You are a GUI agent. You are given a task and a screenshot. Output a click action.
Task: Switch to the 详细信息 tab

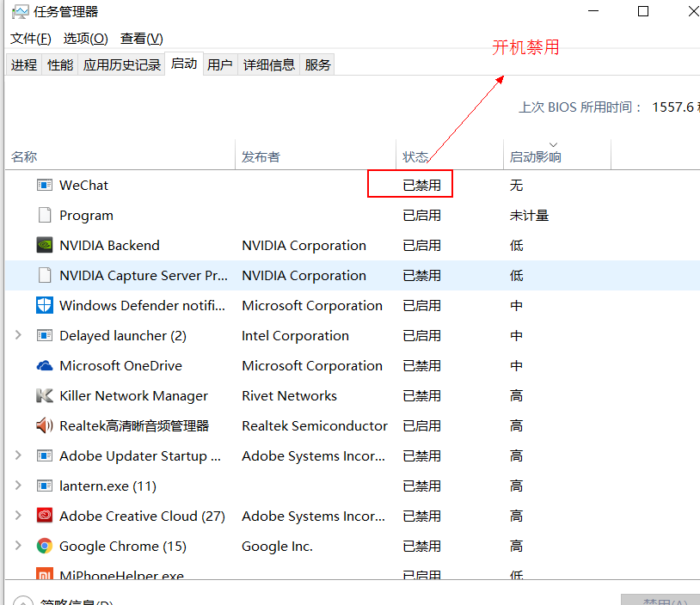269,65
